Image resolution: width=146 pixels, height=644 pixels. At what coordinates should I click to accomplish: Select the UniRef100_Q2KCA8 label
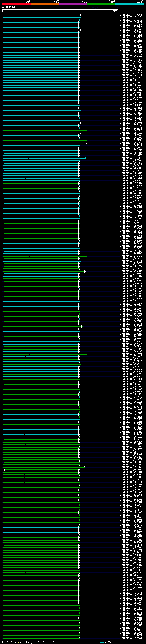131,334
